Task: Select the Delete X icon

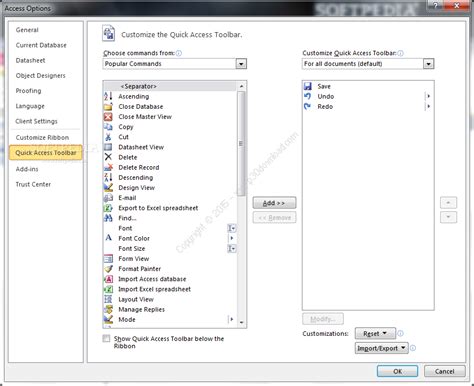Action: click(108, 157)
